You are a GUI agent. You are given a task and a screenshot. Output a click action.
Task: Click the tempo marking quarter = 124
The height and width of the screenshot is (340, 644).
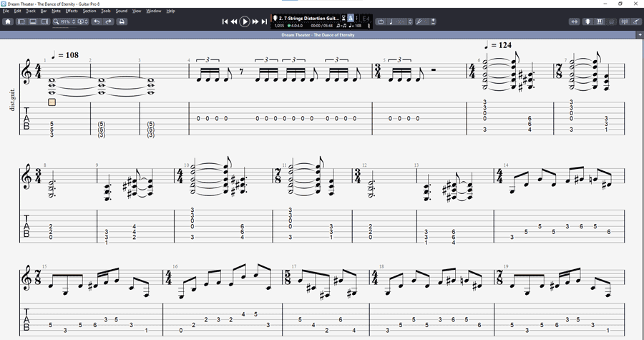point(498,45)
